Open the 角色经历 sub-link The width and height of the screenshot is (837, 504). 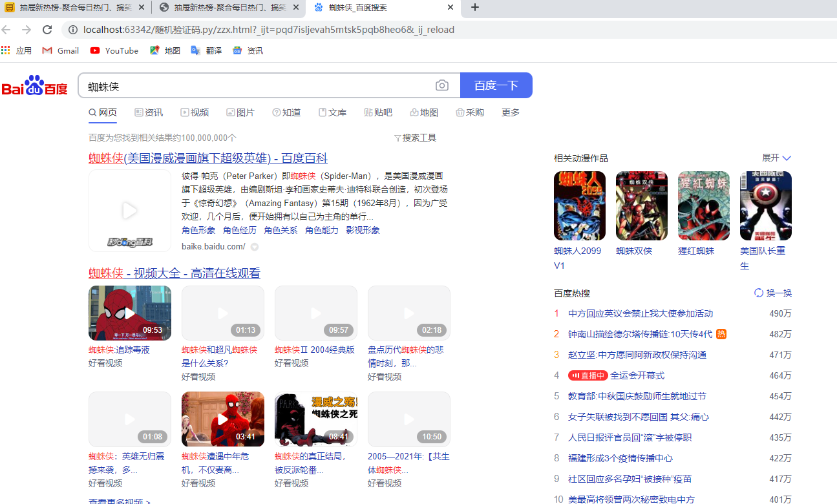pyautogui.click(x=240, y=230)
